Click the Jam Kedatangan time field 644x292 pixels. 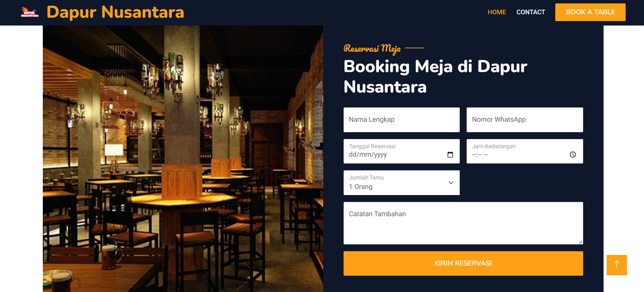[x=525, y=151]
